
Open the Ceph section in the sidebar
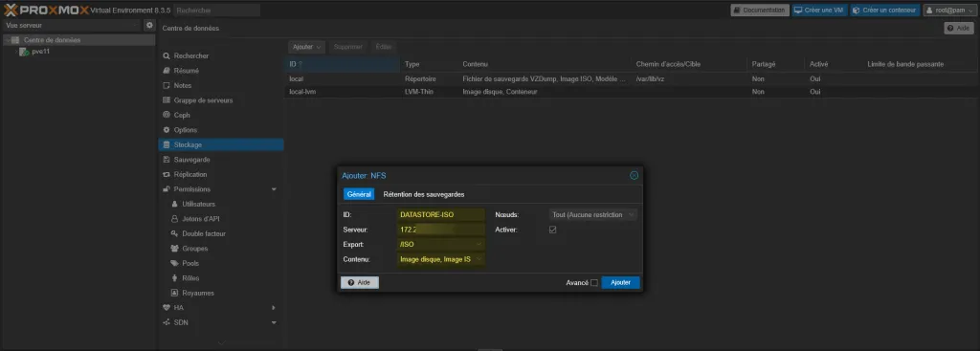[x=182, y=115]
